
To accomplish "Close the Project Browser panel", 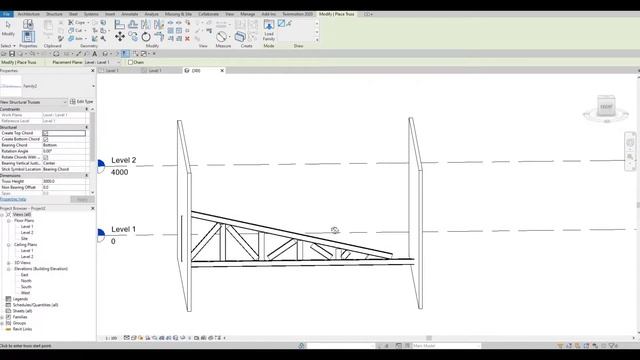I will [92, 208].
